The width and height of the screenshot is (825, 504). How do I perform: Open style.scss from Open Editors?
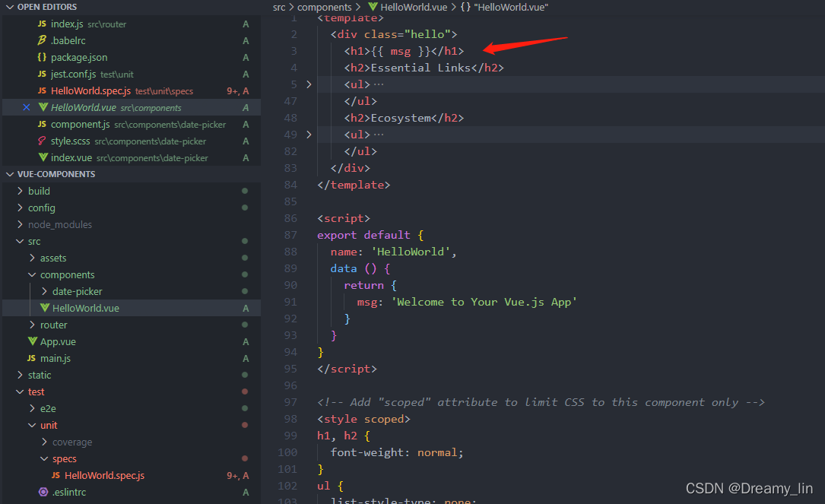[x=132, y=141]
